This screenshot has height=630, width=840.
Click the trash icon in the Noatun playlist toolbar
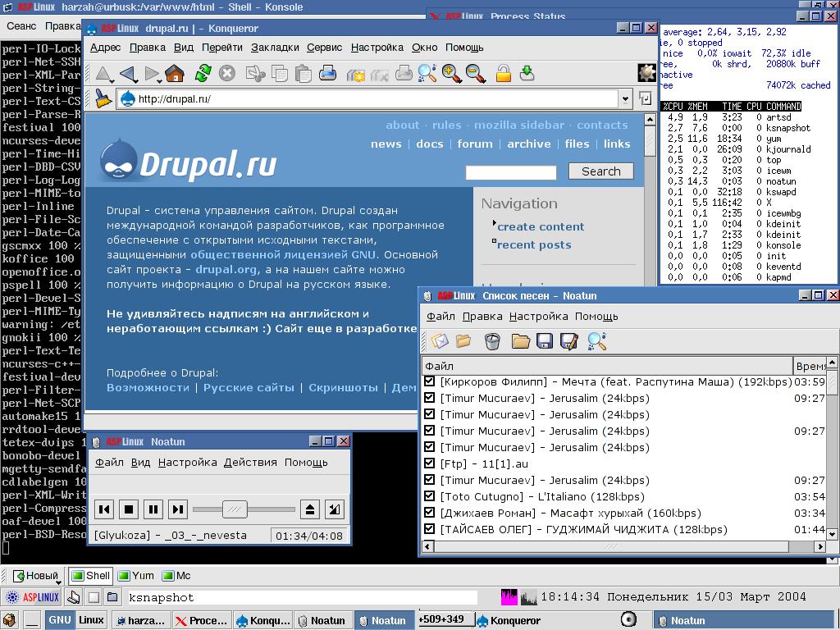(492, 341)
